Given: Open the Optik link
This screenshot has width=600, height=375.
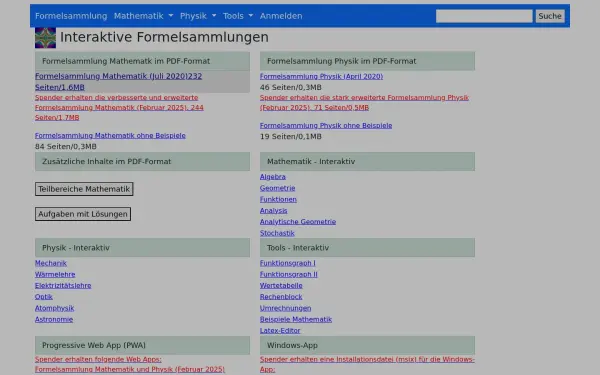Looking at the screenshot, I should click(44, 297).
